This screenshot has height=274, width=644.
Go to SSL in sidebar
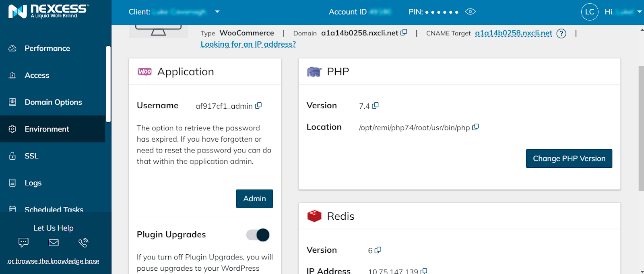point(31,156)
